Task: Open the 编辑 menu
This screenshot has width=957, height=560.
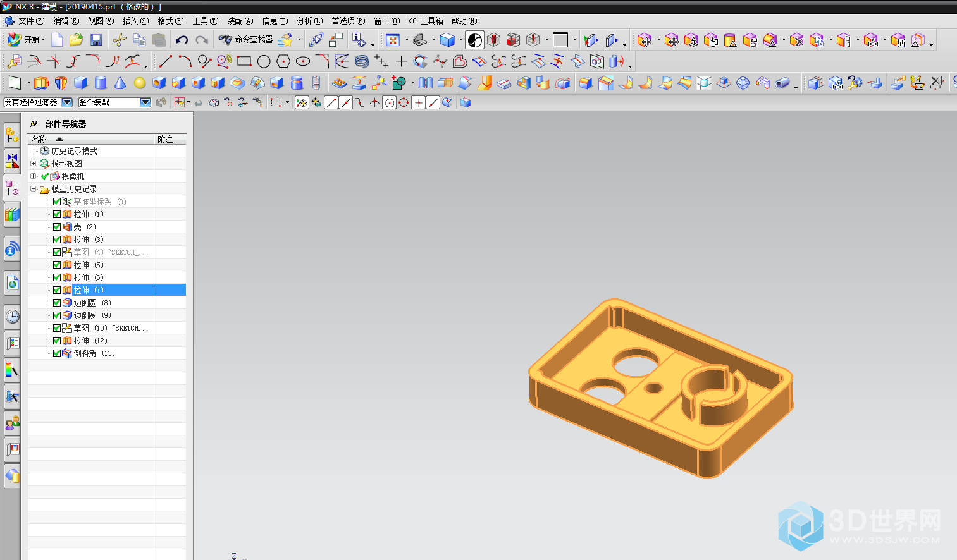Action: coord(66,21)
